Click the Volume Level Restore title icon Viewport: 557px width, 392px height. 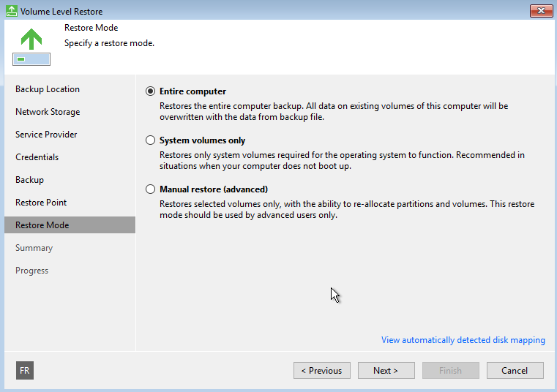(12, 11)
